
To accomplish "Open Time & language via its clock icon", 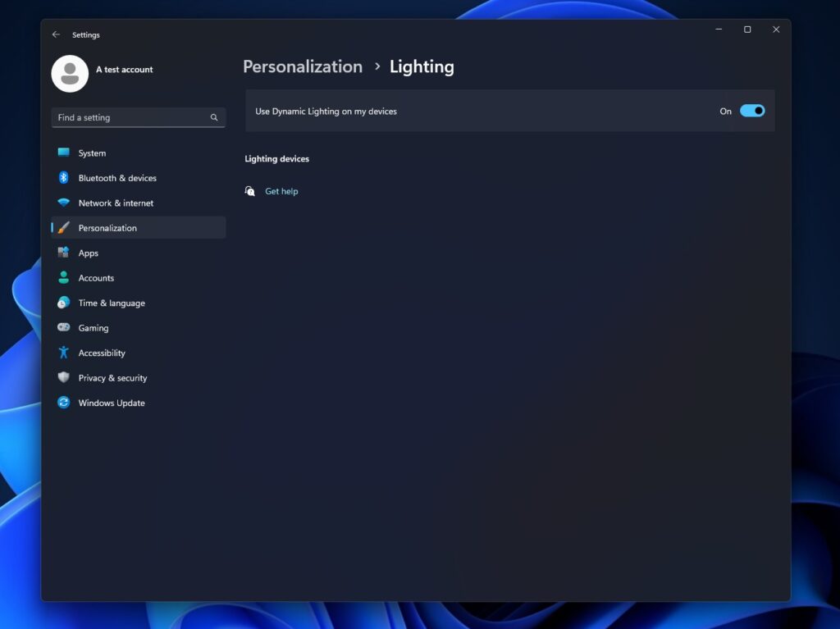I will 64,303.
